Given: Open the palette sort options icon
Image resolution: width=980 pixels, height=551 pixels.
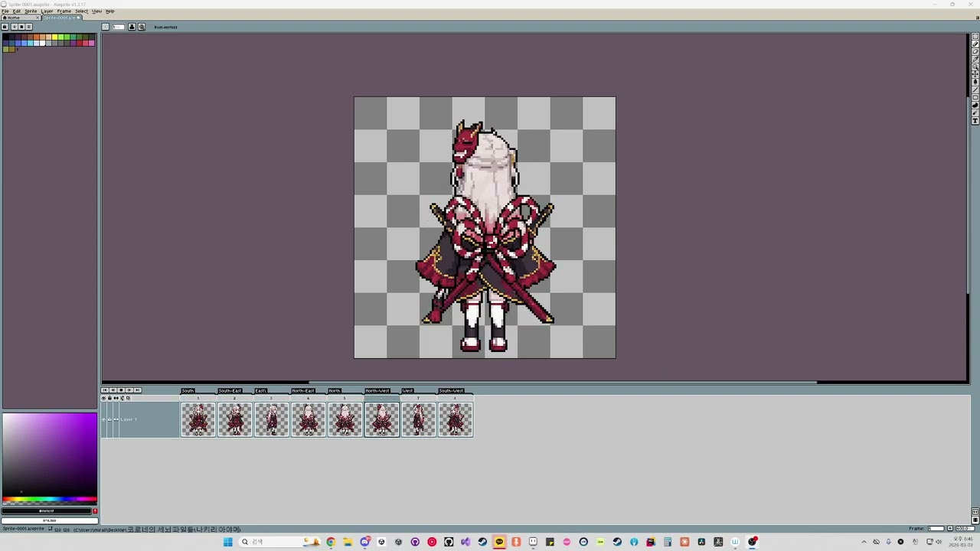Looking at the screenshot, I should (x=15, y=27).
